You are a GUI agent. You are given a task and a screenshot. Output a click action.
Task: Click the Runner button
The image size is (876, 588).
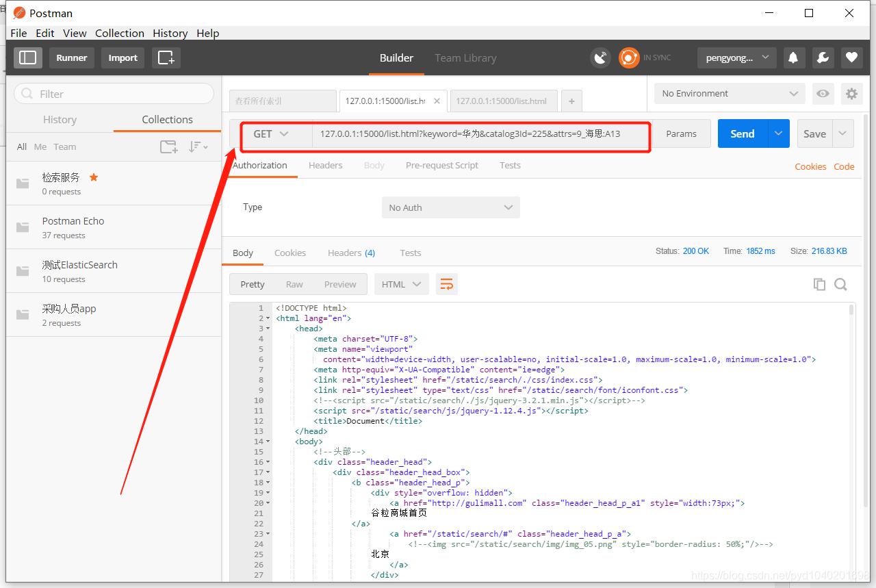point(72,57)
